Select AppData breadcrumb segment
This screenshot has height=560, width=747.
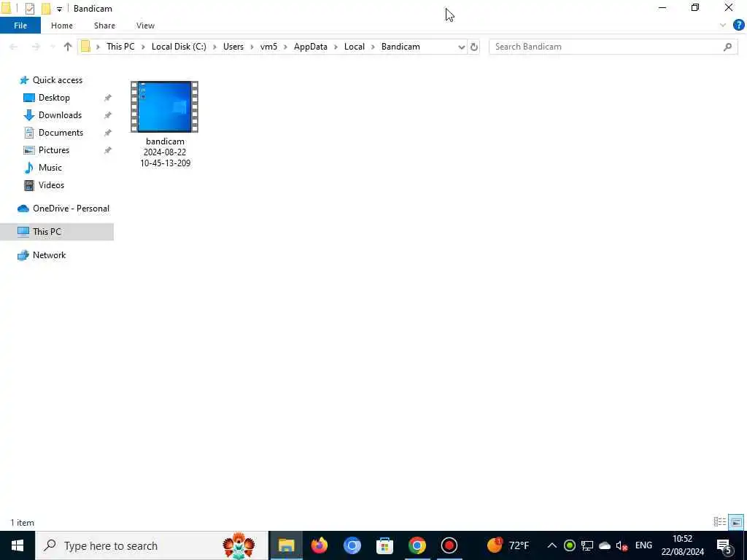click(311, 47)
